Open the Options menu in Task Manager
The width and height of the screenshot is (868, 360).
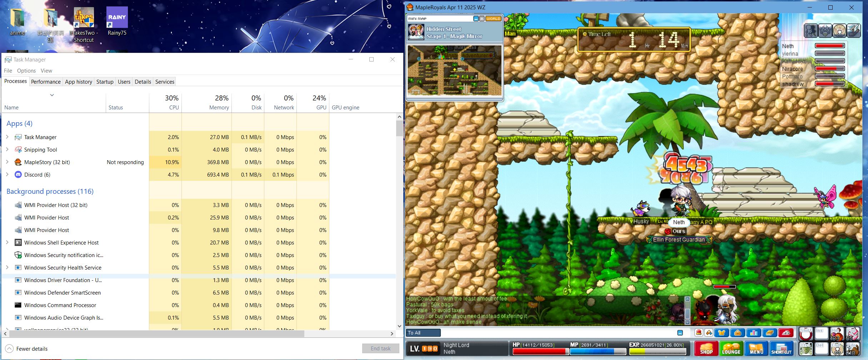coord(26,71)
